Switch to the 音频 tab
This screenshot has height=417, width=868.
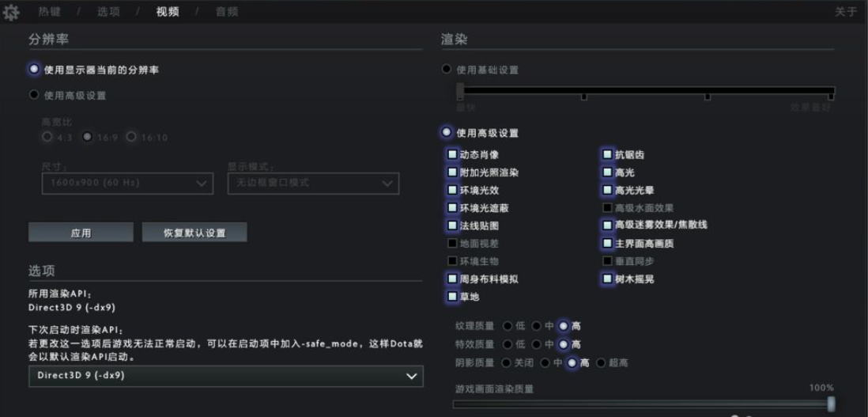[x=227, y=12]
